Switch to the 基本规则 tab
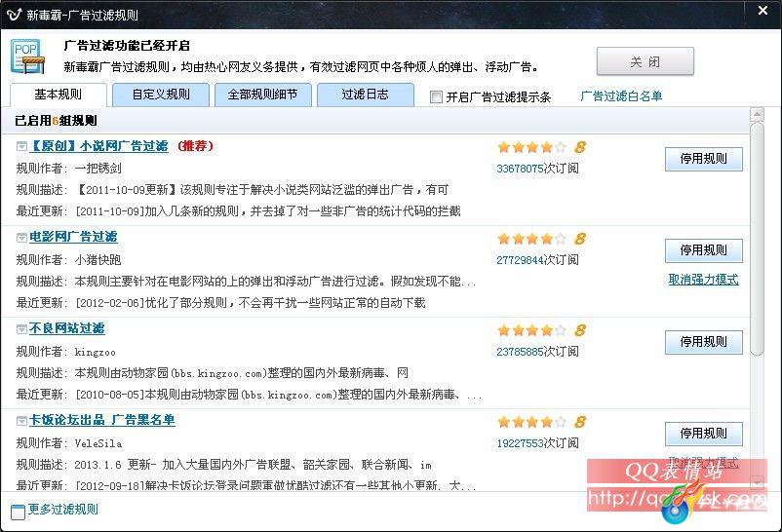Viewport: 782px width, 532px height. pos(59,95)
